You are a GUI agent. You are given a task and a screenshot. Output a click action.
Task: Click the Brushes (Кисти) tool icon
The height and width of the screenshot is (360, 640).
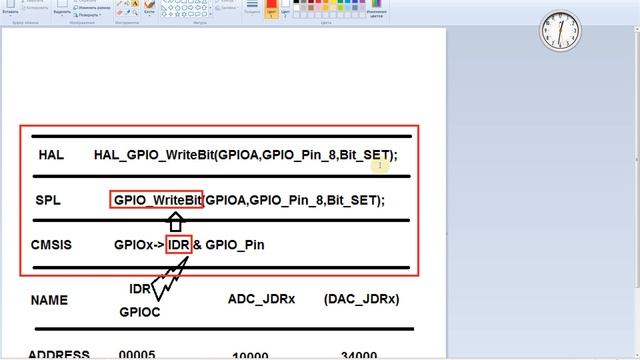pyautogui.click(x=149, y=4)
